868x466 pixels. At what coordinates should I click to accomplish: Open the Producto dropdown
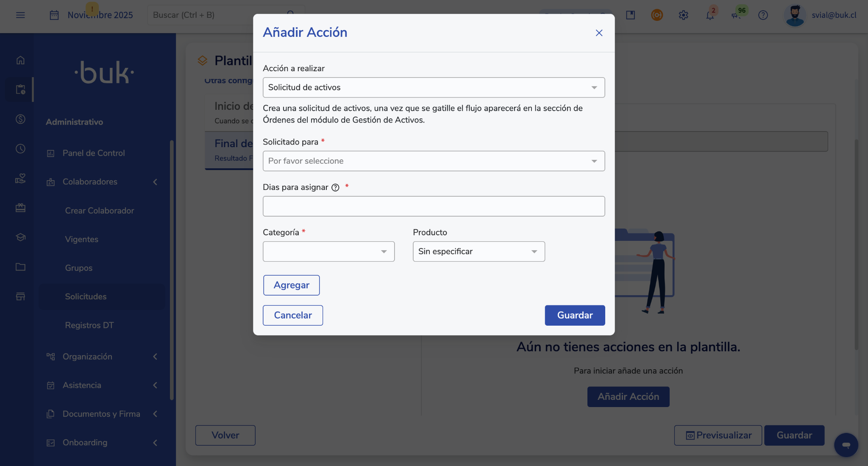479,251
